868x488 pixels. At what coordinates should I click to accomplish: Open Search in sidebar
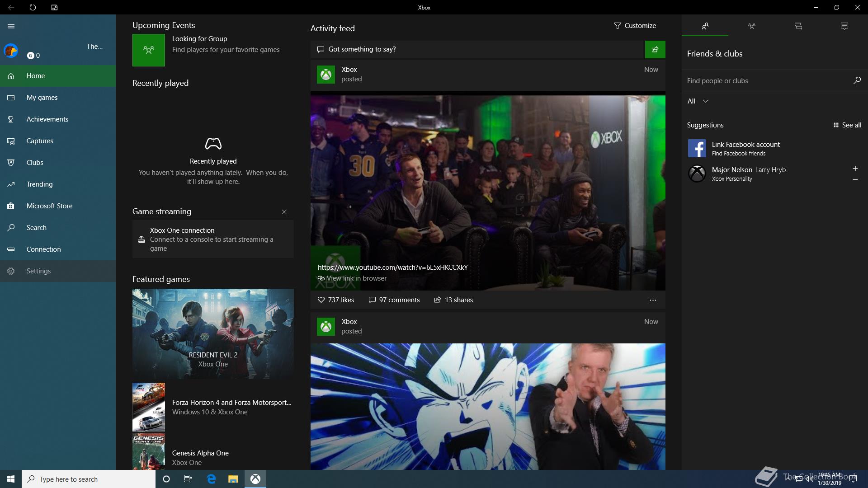pos(58,228)
